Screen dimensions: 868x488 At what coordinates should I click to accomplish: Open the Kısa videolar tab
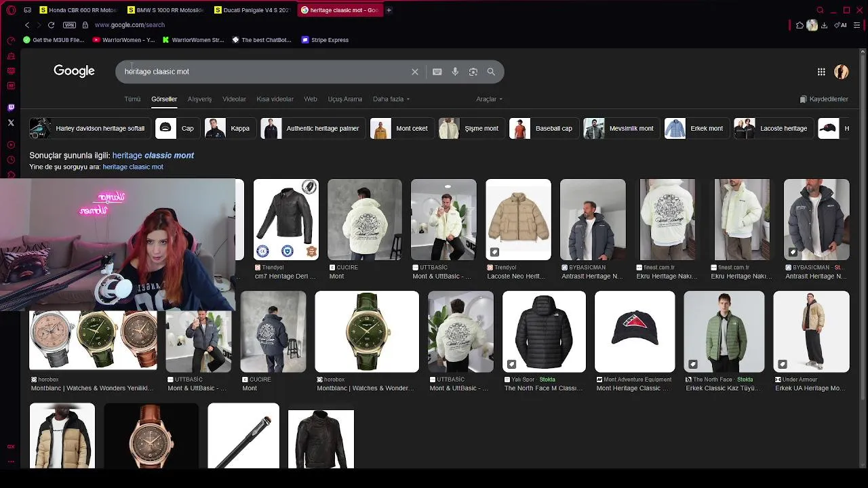pos(275,99)
